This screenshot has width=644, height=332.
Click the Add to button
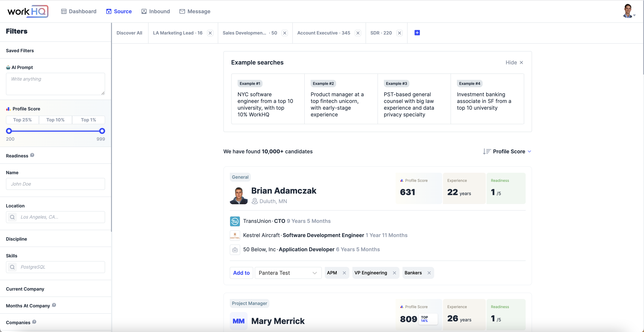coord(241,273)
